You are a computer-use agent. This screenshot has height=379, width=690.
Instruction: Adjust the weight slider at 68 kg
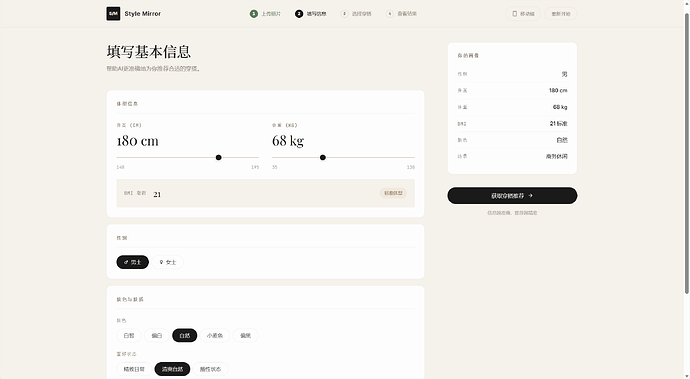323,157
